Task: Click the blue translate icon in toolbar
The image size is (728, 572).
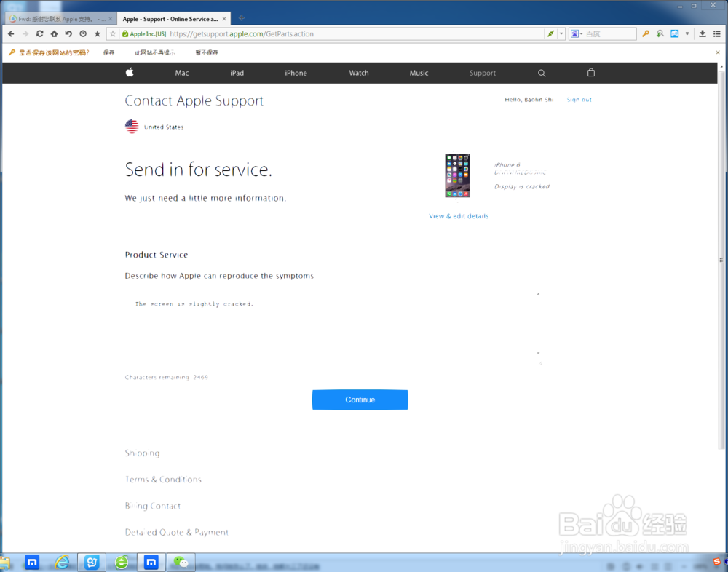Action: pos(675,34)
